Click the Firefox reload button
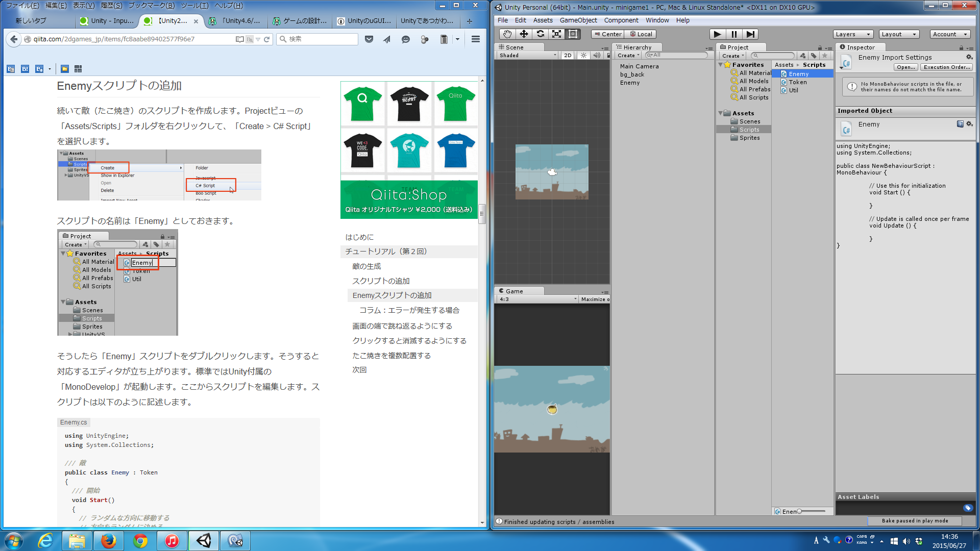This screenshot has height=551, width=980. tap(266, 39)
